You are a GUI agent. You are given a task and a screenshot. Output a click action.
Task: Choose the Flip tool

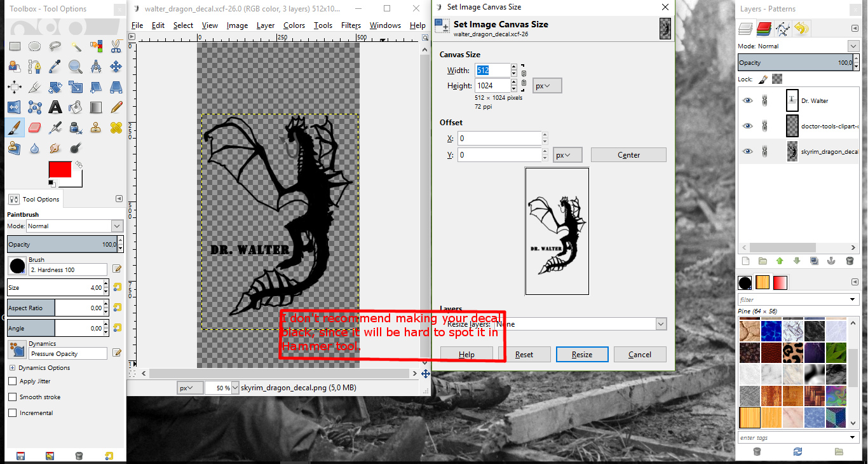[x=14, y=107]
